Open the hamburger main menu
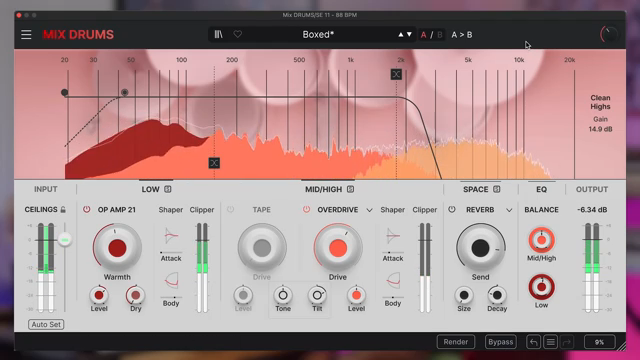Viewport: 640px width, 360px height. (x=26, y=35)
